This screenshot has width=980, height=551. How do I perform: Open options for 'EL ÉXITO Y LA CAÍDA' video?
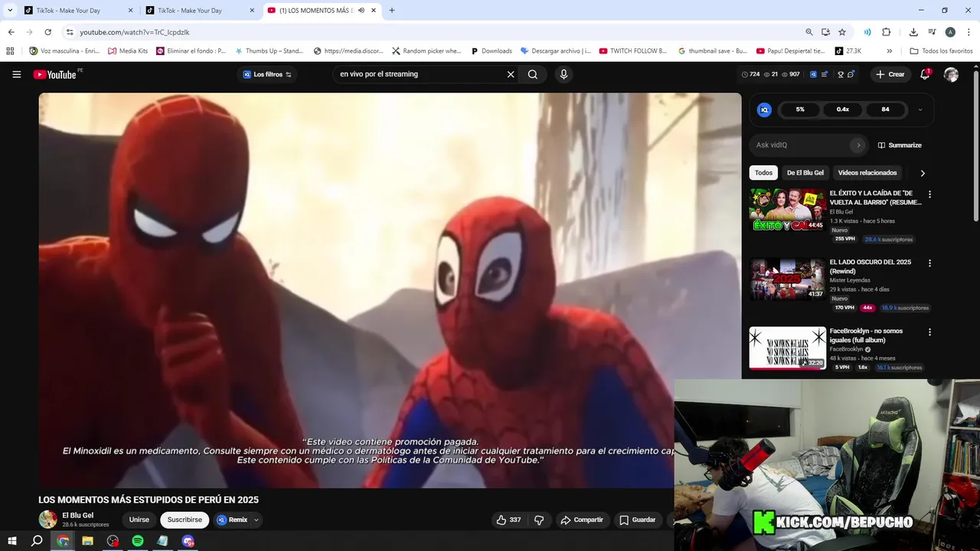point(930,194)
